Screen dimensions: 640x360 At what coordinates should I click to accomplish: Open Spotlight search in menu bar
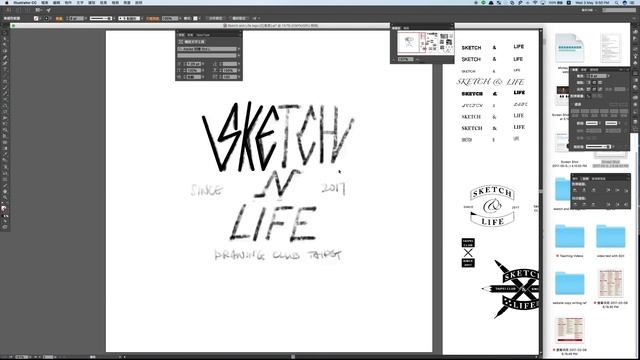(x=617, y=2)
